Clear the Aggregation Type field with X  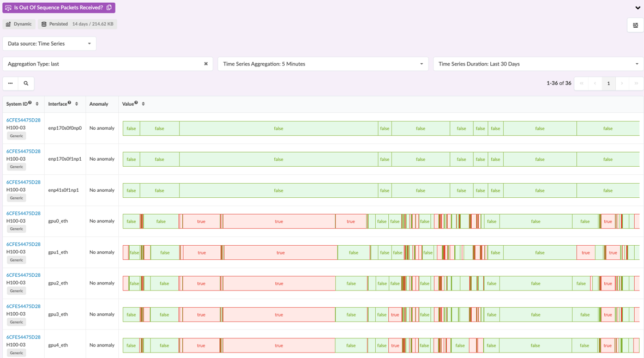coord(206,64)
